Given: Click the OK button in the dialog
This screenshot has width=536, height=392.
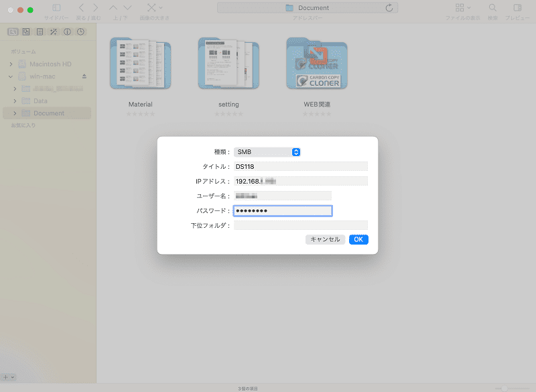Looking at the screenshot, I should pyautogui.click(x=358, y=240).
